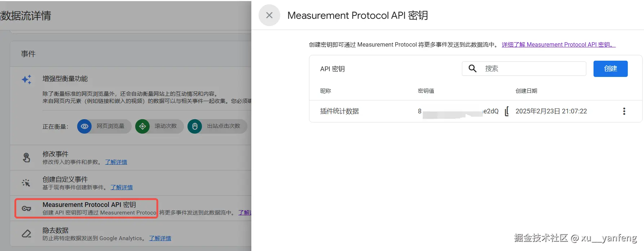Click the 数据流详情 page title

click(25, 16)
